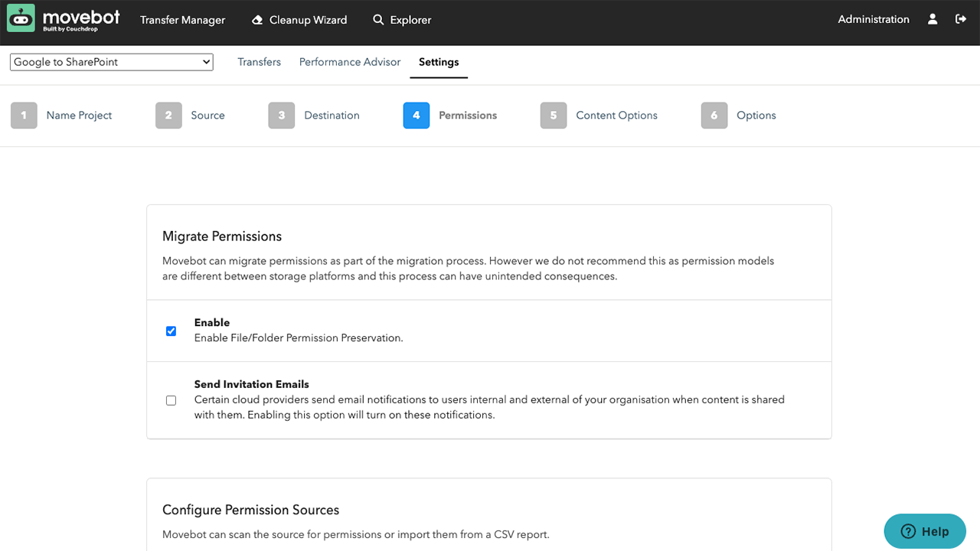The width and height of the screenshot is (980, 551).
Task: Click the Movebot robot logo
Action: coord(19,18)
